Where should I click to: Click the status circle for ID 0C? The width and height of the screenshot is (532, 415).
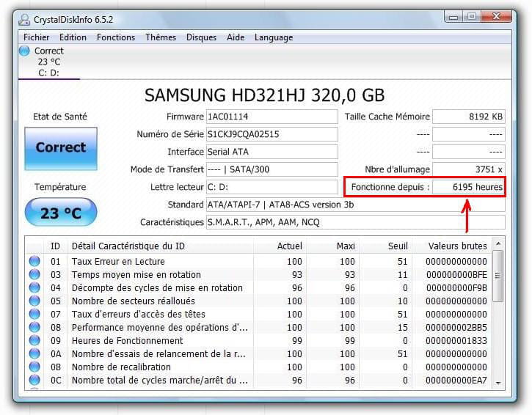click(x=34, y=380)
